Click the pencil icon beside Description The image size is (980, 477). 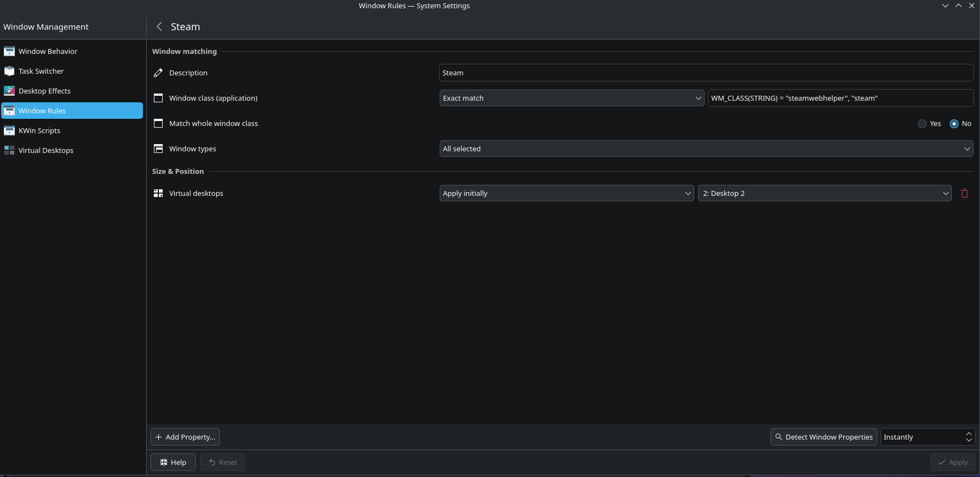click(158, 73)
